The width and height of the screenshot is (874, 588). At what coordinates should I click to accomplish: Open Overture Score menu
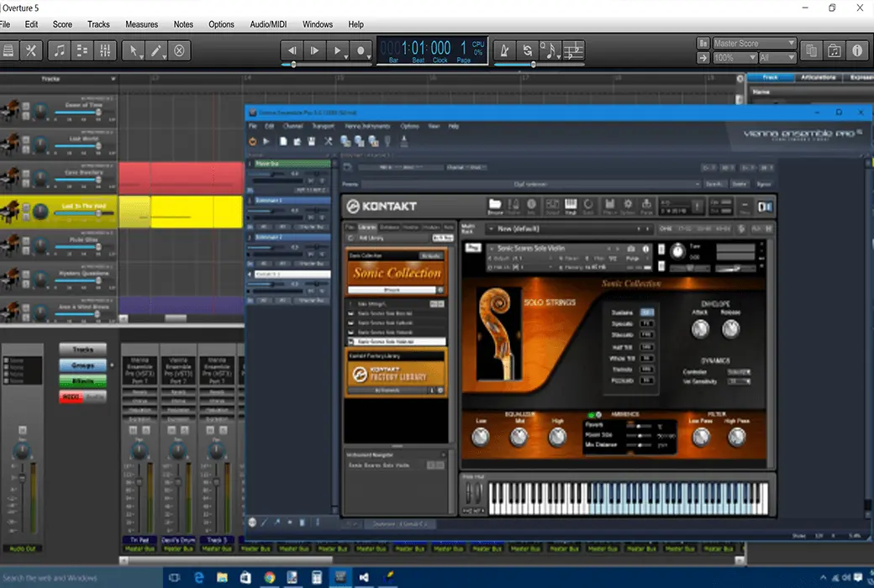(x=62, y=24)
